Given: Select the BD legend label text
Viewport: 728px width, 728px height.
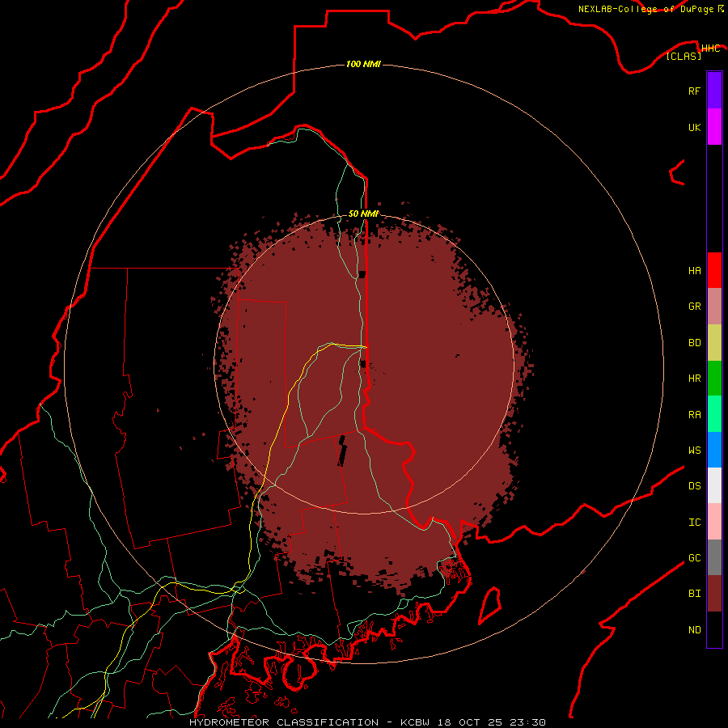Looking at the screenshot, I should 694,343.
